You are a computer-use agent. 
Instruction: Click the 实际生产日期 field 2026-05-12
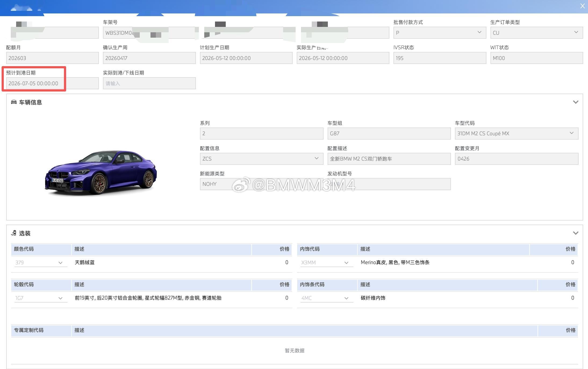pyautogui.click(x=343, y=58)
